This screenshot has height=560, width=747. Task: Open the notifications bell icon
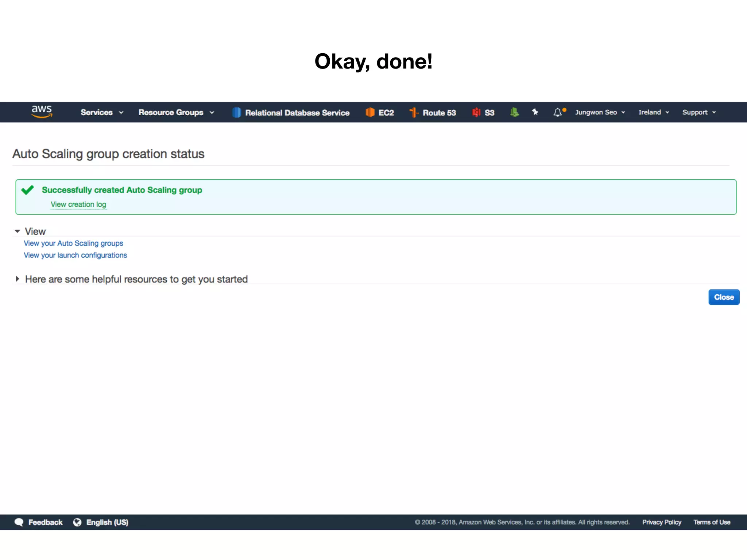pyautogui.click(x=558, y=112)
